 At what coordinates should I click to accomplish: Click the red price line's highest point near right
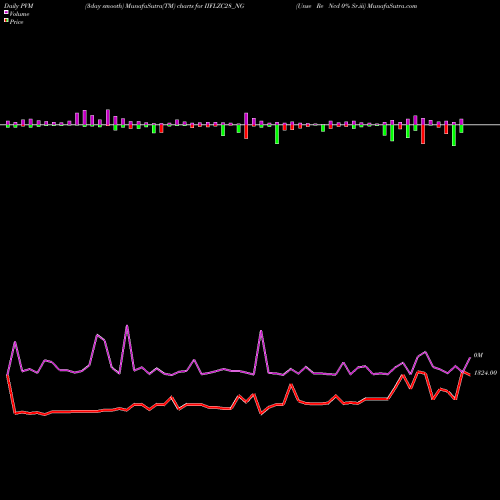(418, 371)
